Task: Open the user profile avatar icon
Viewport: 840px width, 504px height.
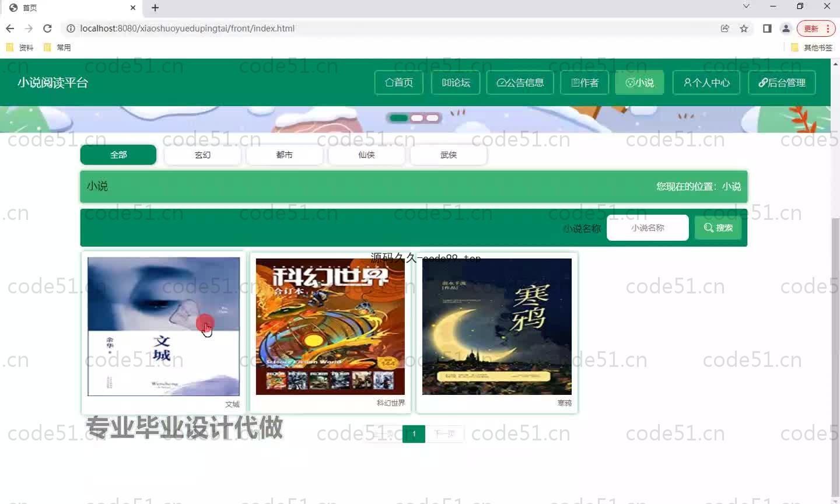Action: 786,28
